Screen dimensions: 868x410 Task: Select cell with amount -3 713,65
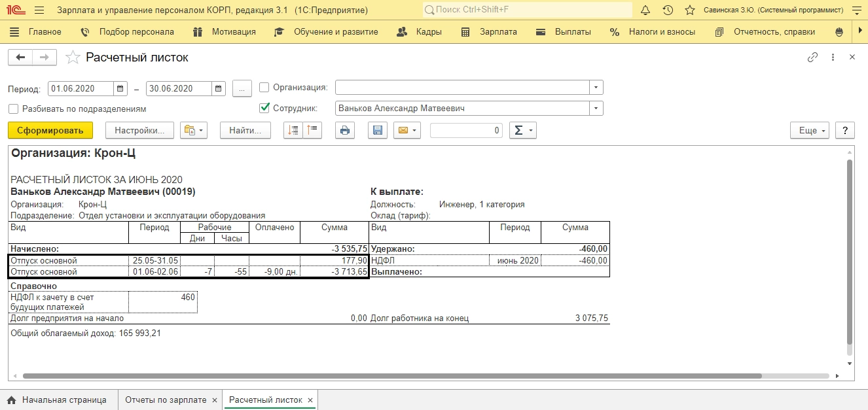335,271
